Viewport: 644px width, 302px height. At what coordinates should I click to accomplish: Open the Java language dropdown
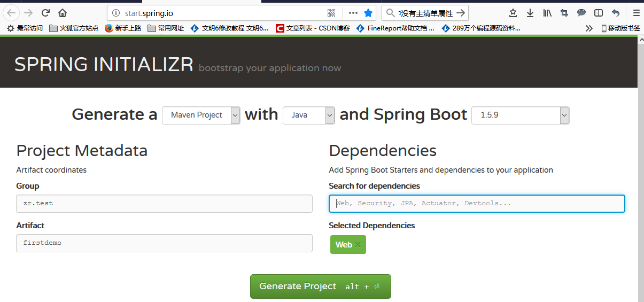pyautogui.click(x=309, y=115)
